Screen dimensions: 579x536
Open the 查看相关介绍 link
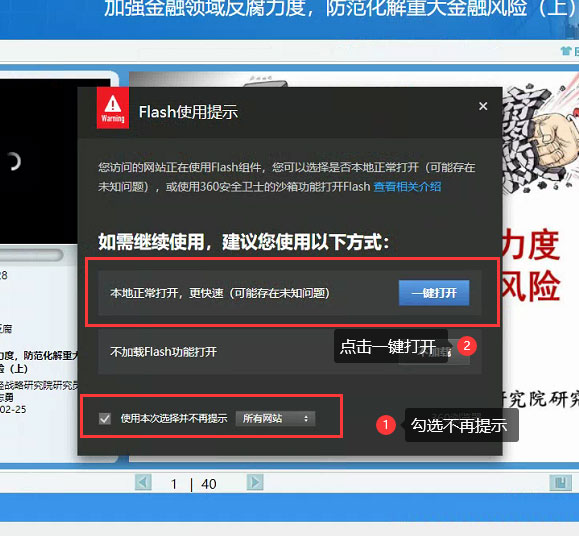[x=407, y=187]
